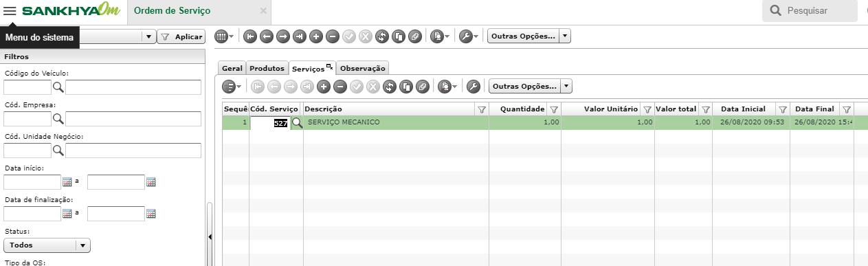The height and width of the screenshot is (266, 868).
Task: Open the system hamburger menu
Action: tap(10, 11)
